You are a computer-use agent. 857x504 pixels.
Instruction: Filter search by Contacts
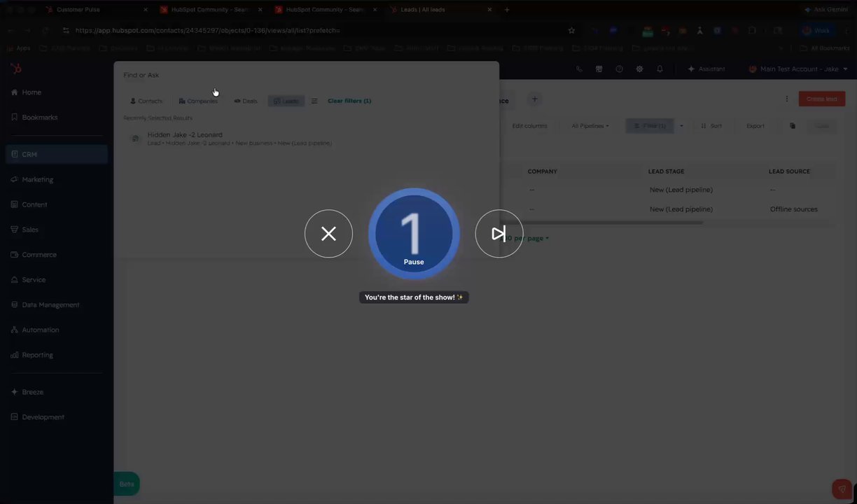[146, 101]
